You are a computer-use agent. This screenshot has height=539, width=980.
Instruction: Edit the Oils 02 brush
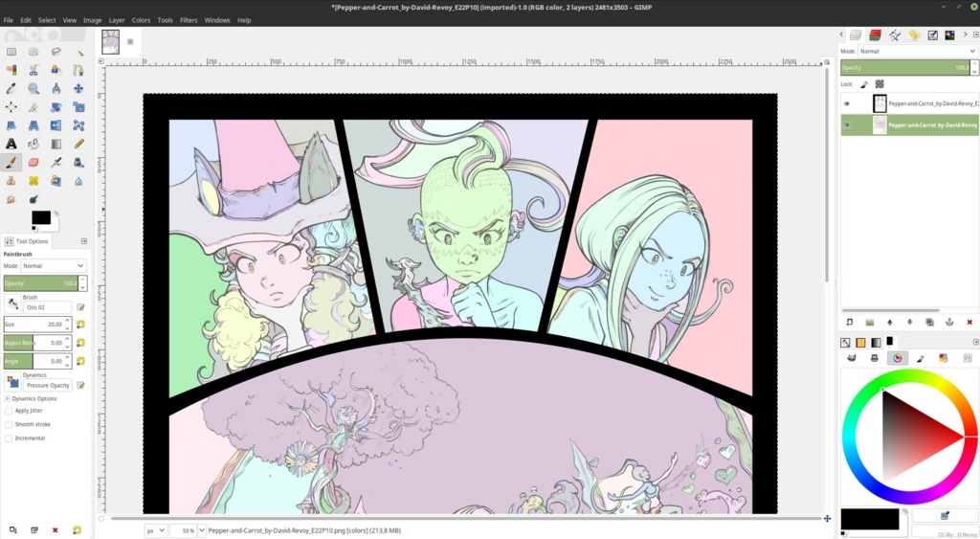[x=80, y=307]
